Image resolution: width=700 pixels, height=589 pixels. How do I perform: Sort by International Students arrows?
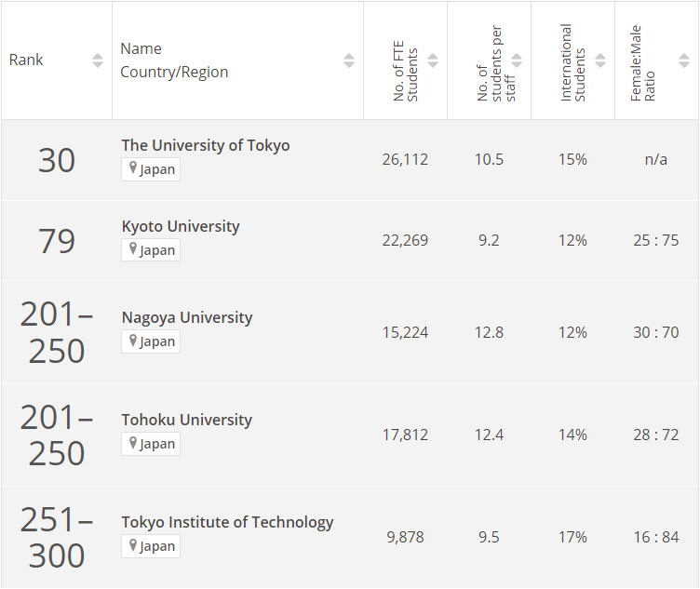click(x=600, y=60)
